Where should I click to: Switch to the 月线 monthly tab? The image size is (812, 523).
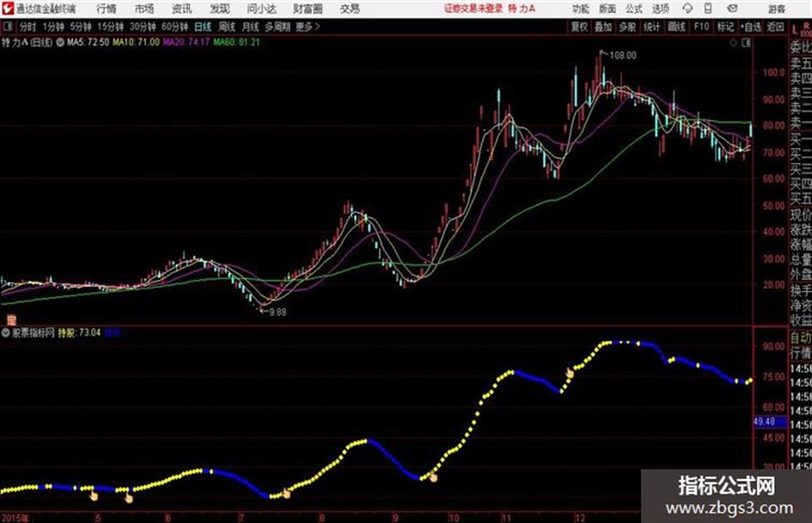[251, 27]
